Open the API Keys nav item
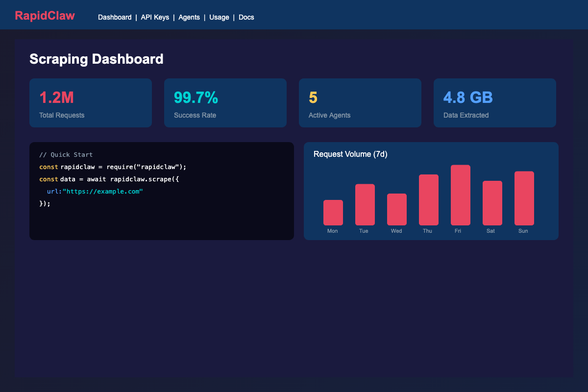 (155, 17)
